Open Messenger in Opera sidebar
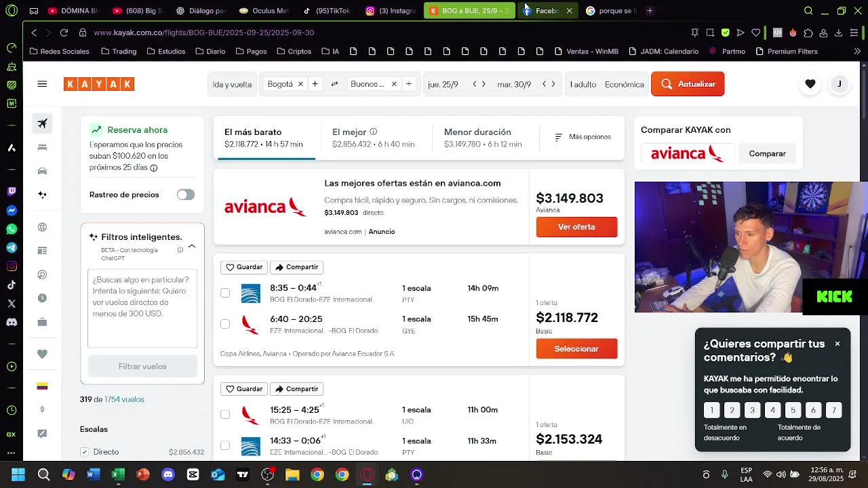868x488 pixels. [12, 211]
